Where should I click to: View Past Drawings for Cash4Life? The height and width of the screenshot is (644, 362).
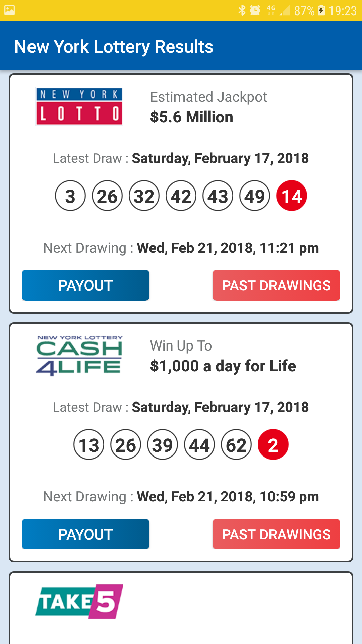[276, 534]
